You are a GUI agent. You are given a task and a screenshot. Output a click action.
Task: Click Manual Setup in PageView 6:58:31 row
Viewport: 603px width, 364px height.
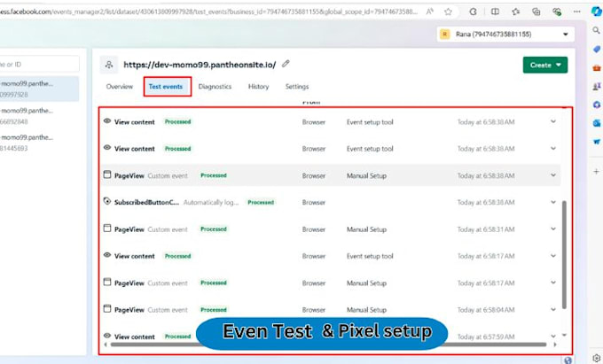(x=366, y=229)
